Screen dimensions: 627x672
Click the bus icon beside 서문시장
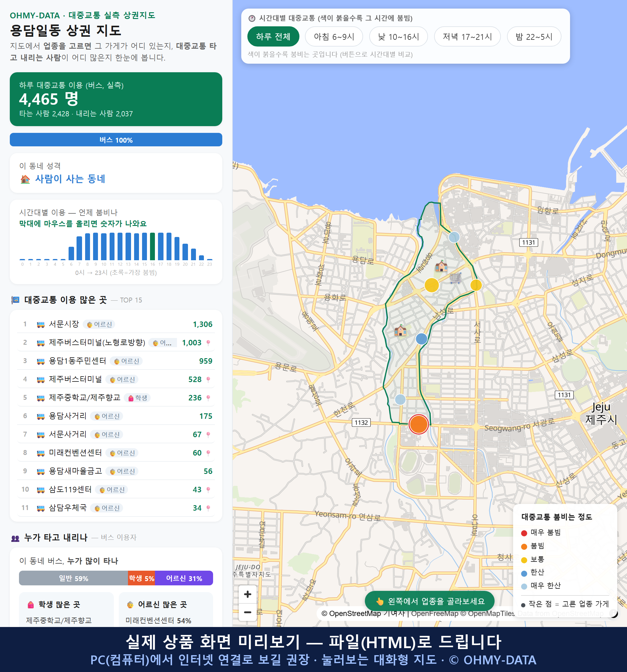[x=40, y=325]
